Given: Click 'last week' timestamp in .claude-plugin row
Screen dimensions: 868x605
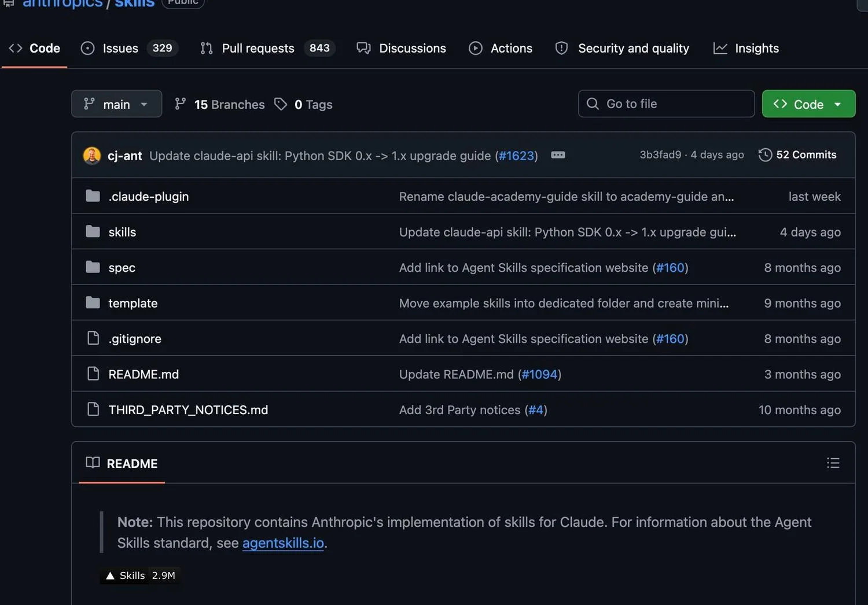Looking at the screenshot, I should 814,197.
